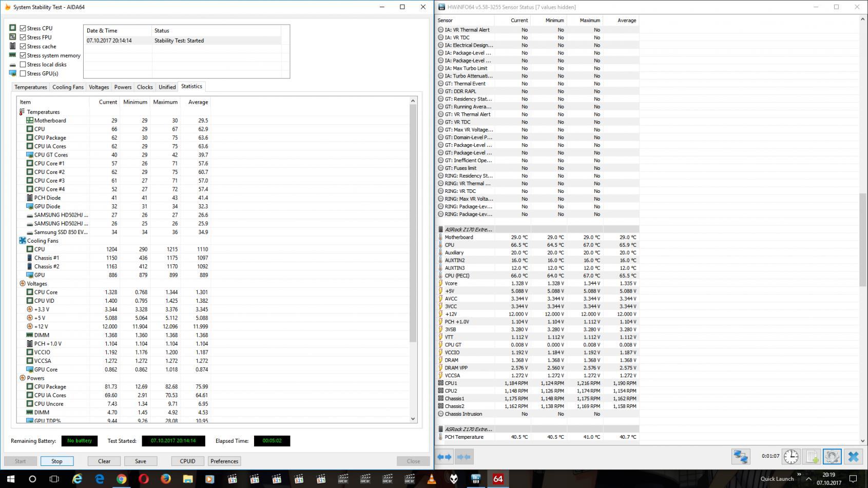
Task: Start HWiNFO sensor logging with the sheet icon
Action: pos(812,456)
